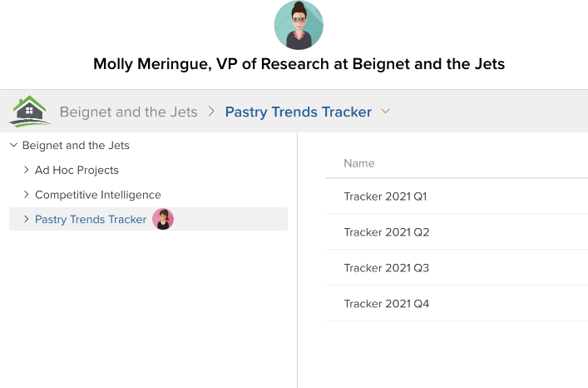The height and width of the screenshot is (388, 588).
Task: Click the green house logo icon
Action: pos(30,111)
